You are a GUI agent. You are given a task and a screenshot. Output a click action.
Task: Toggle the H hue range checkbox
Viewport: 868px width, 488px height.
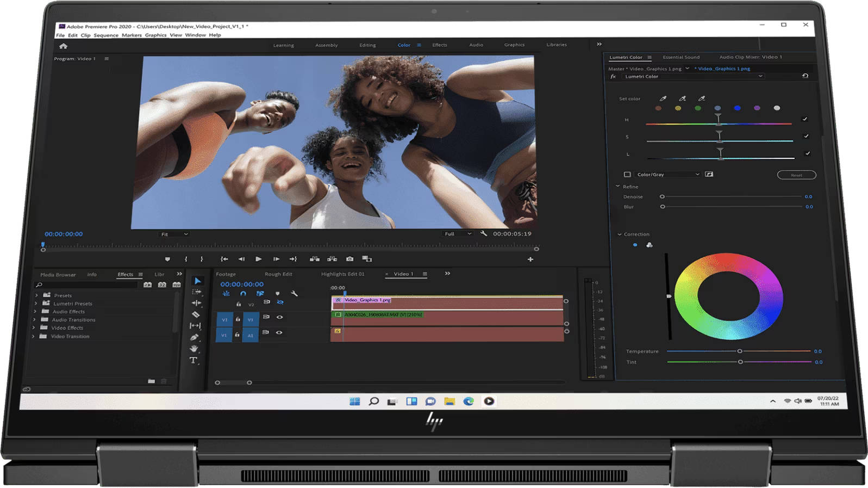click(805, 119)
